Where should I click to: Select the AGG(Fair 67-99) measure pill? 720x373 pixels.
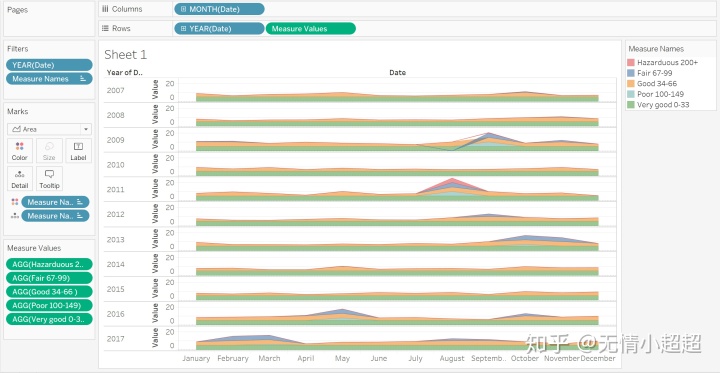[x=49, y=278]
